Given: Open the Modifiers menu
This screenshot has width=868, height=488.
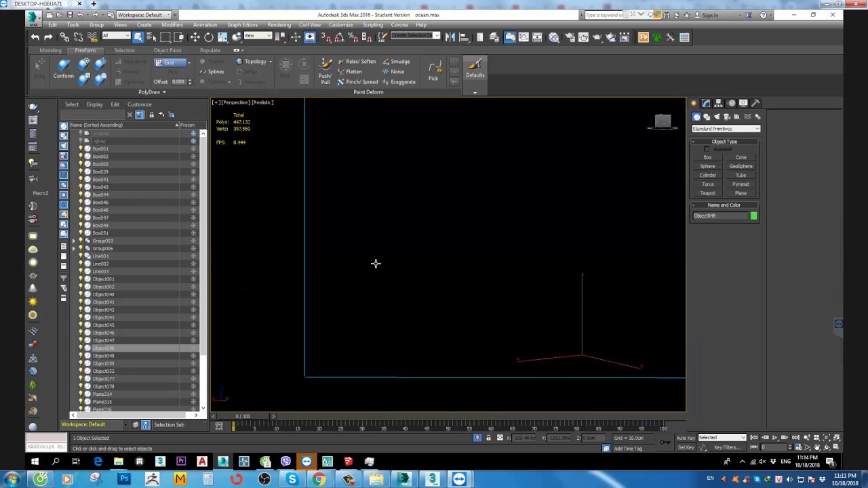Looking at the screenshot, I should coord(172,25).
